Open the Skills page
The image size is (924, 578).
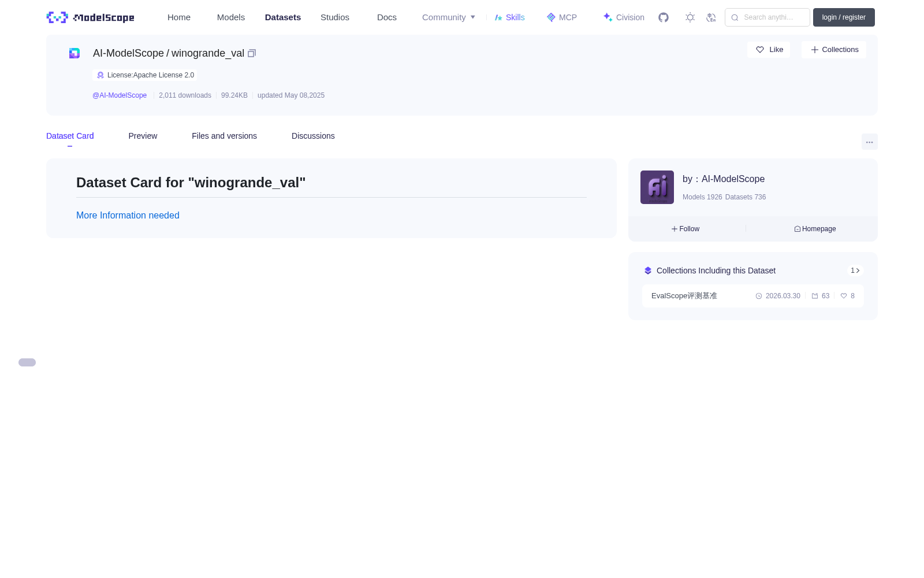pos(510,17)
